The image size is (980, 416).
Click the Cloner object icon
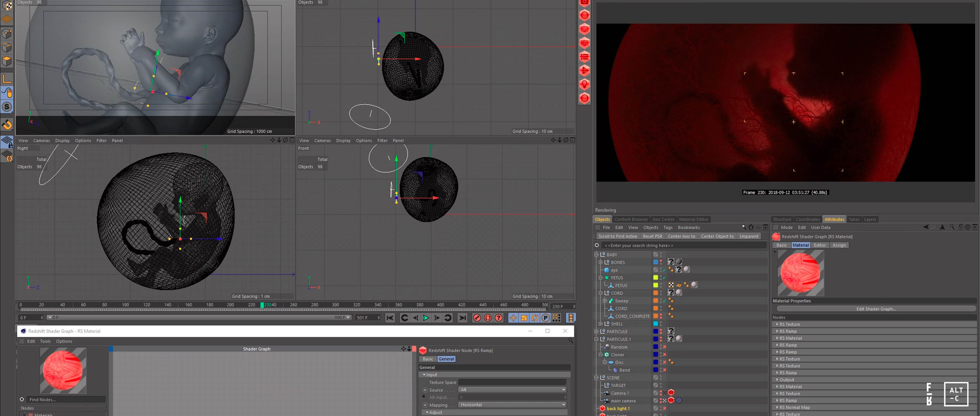pyautogui.click(x=607, y=354)
